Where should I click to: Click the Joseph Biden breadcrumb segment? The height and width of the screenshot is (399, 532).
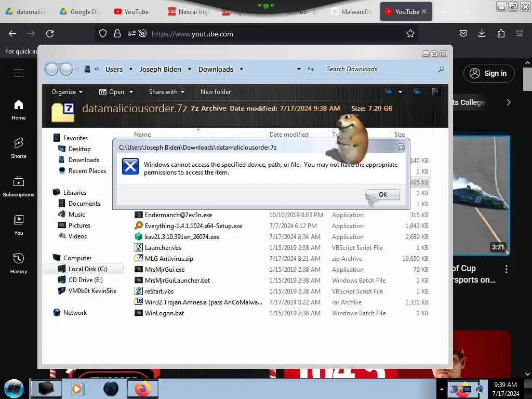tap(160, 69)
